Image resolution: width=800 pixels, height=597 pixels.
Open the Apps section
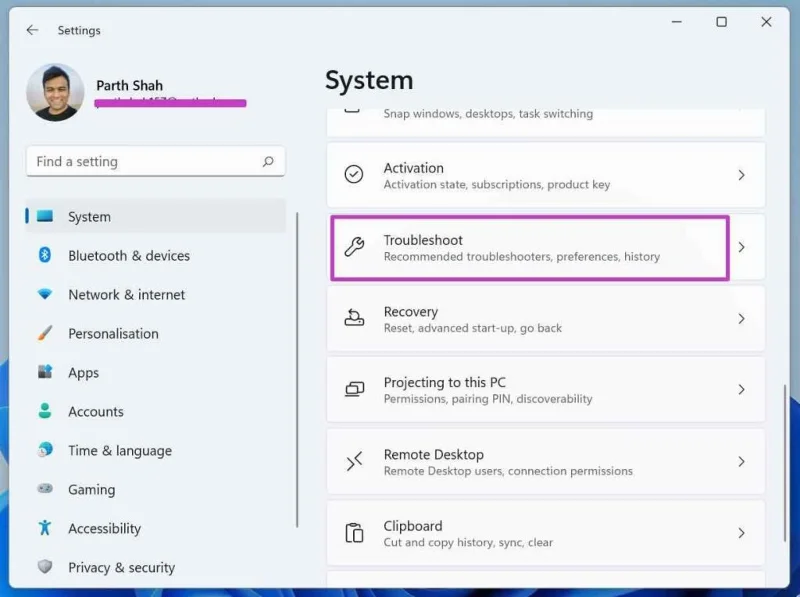coord(156,372)
